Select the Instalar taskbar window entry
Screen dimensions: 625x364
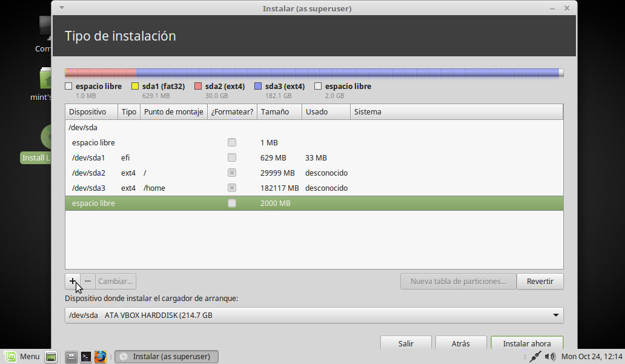[x=167, y=357]
